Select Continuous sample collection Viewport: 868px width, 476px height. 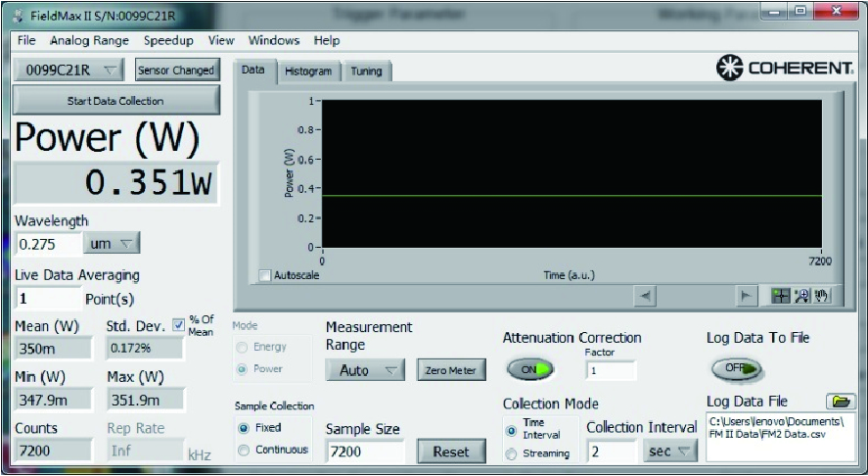tap(244, 450)
